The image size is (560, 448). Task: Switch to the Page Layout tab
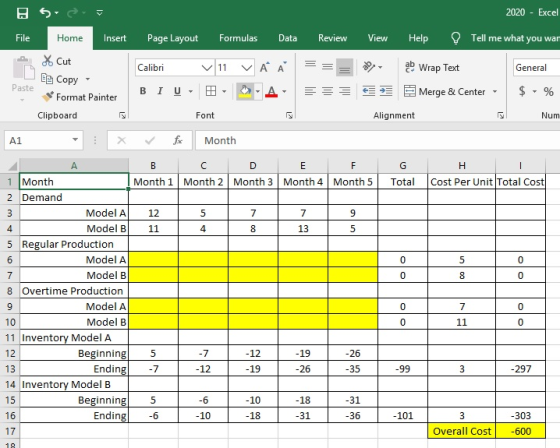coord(172,38)
